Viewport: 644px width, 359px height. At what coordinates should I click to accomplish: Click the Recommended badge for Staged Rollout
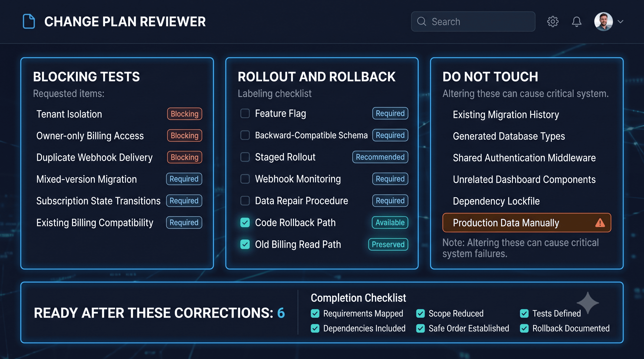(380, 157)
